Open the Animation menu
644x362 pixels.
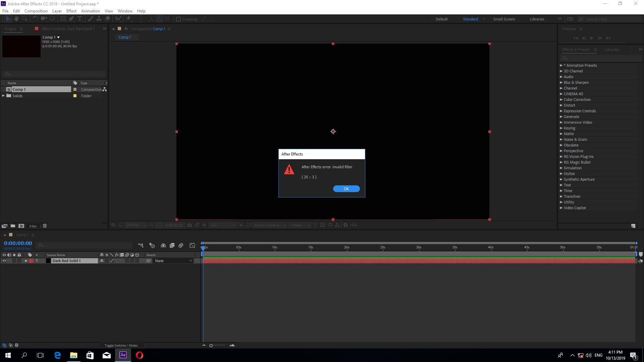coord(91,11)
